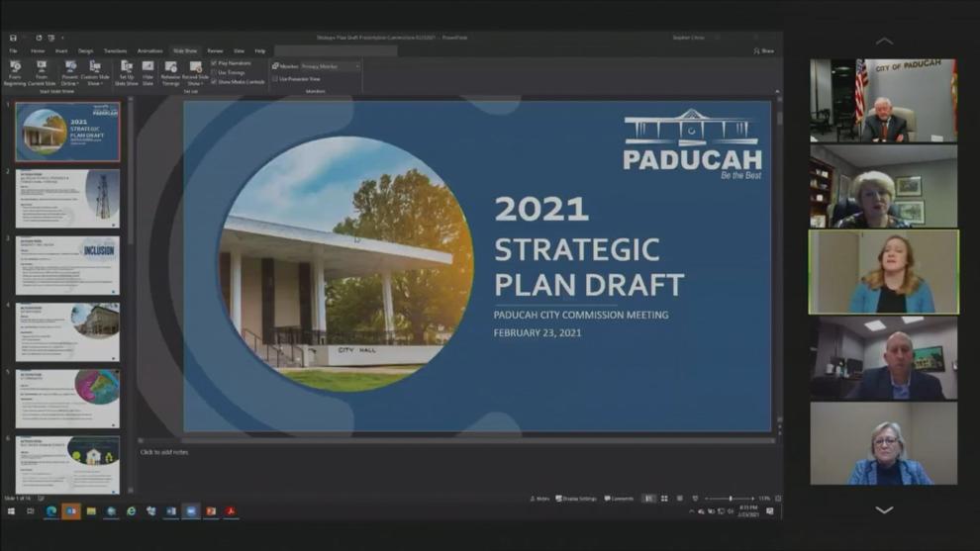Select highlighted woman speaker video tile
This screenshot has height=551, width=980.
(884, 272)
